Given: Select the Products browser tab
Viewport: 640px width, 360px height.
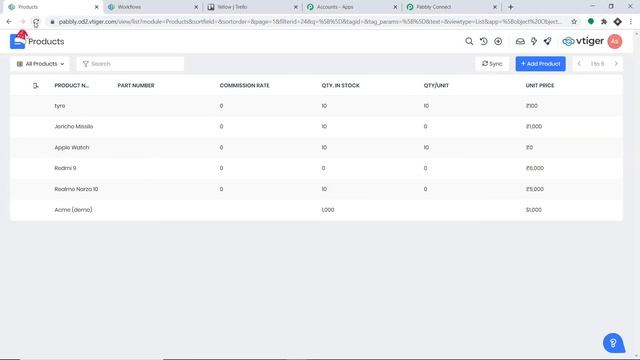Looking at the screenshot, I should [x=53, y=7].
